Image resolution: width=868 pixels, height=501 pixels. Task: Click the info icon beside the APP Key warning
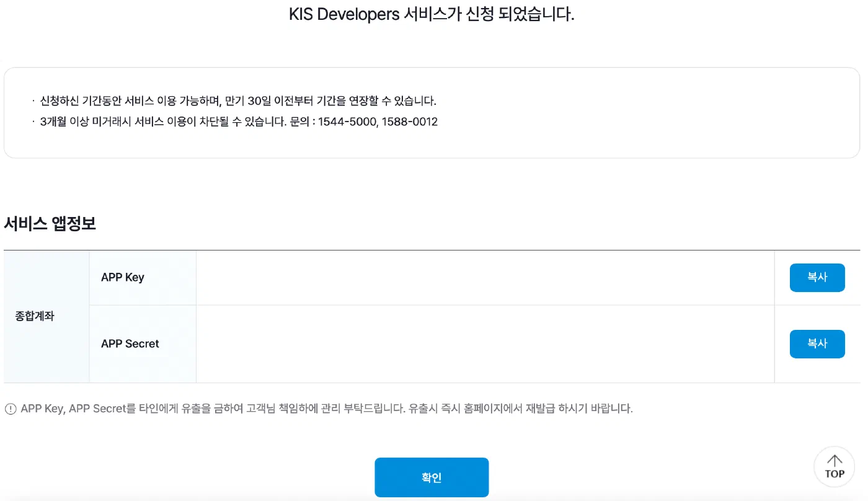(x=11, y=409)
